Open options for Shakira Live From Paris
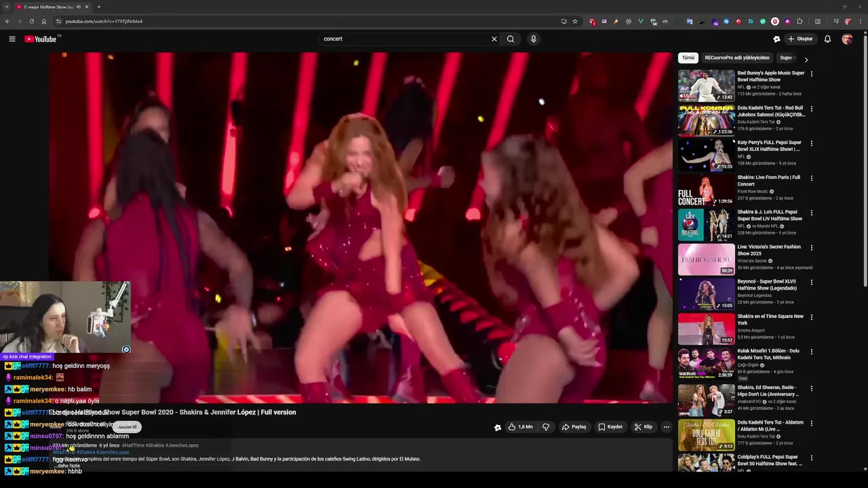Screen dimensions: 868x488 811,178
